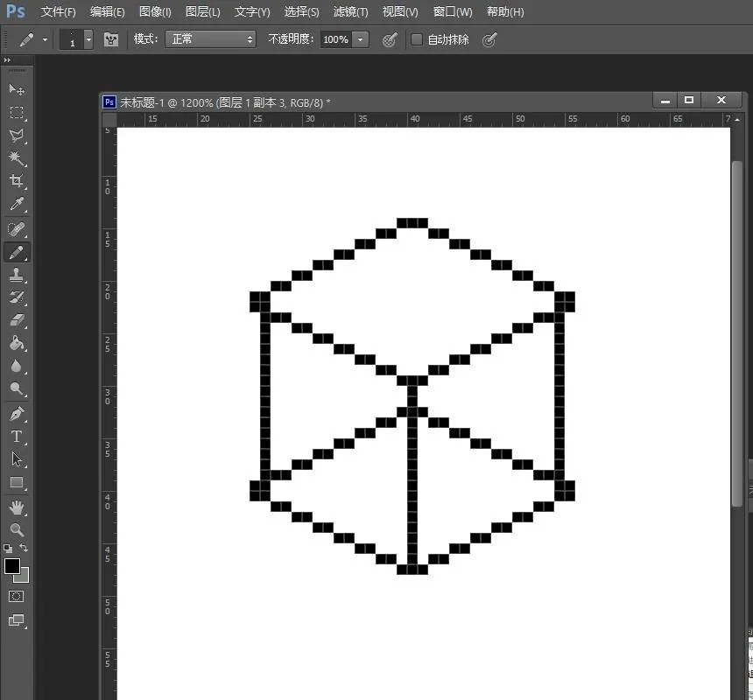Toggle pressure for size button

[489, 40]
